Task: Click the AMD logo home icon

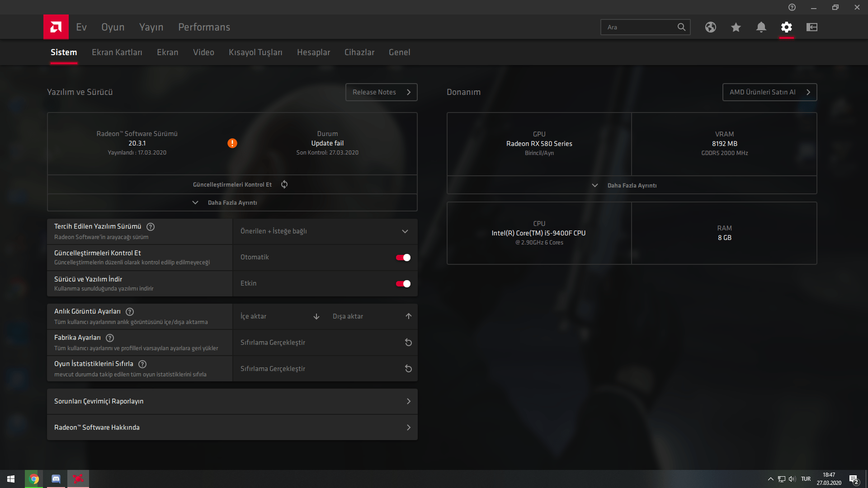Action: [56, 27]
